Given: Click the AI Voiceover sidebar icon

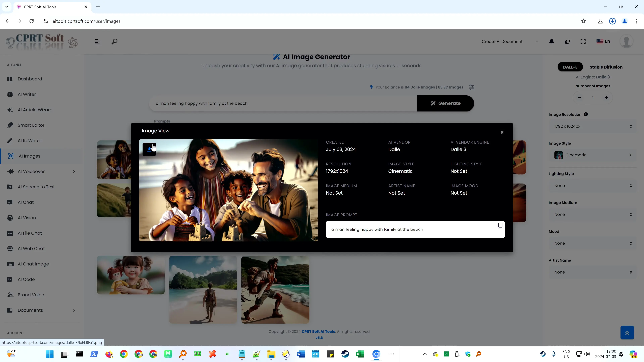Looking at the screenshot, I should [x=10, y=171].
